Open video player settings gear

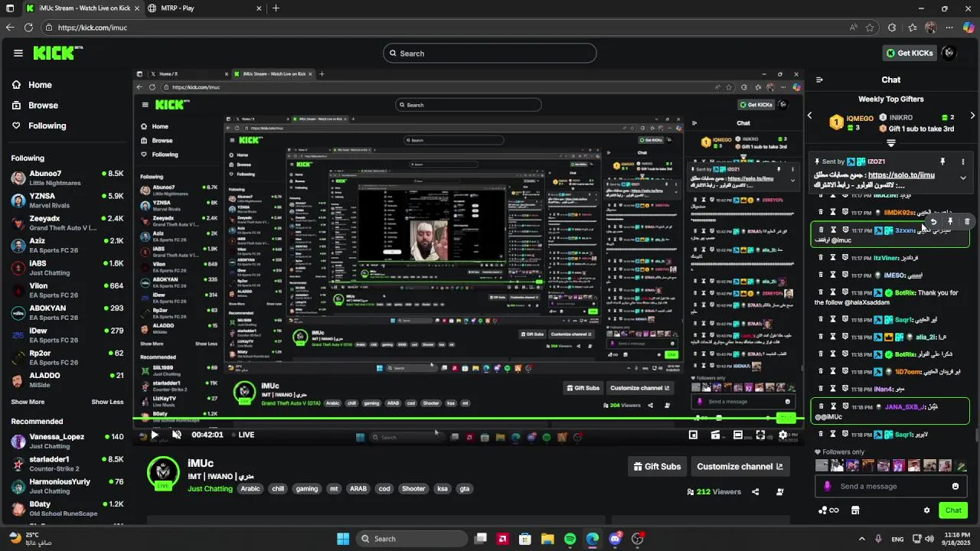point(783,435)
